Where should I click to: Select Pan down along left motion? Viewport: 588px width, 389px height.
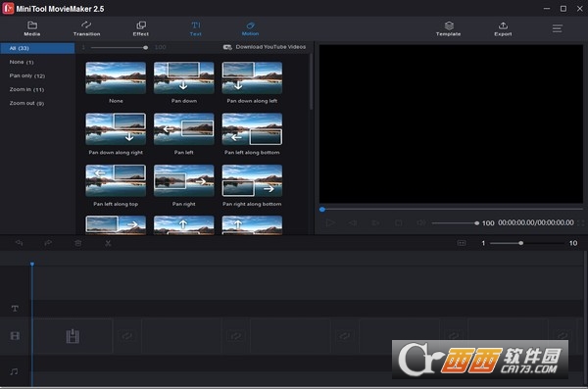[x=252, y=78]
